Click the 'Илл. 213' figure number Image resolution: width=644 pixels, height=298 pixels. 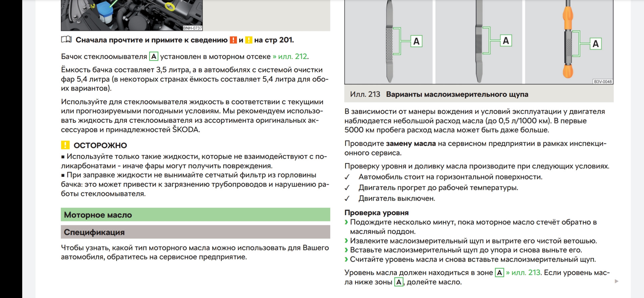(365, 94)
